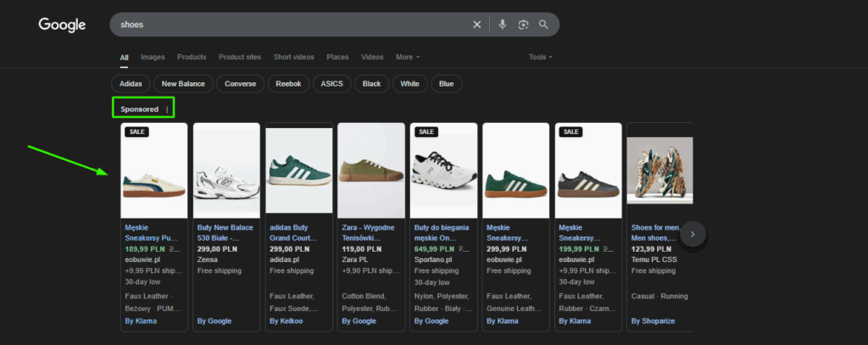The image size is (868, 345).
Task: Open the white On running shoe image
Action: point(443,170)
